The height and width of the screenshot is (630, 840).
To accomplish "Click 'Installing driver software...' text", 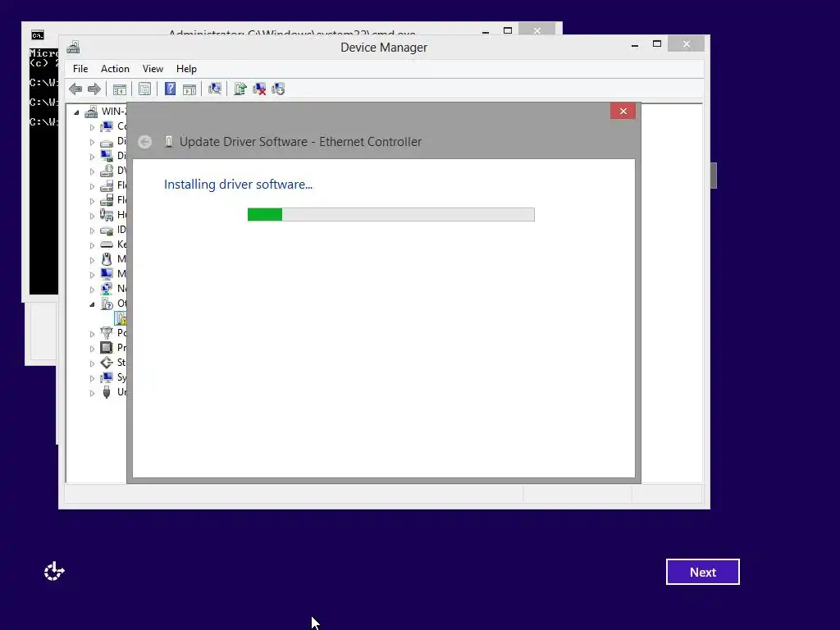I will click(238, 185).
